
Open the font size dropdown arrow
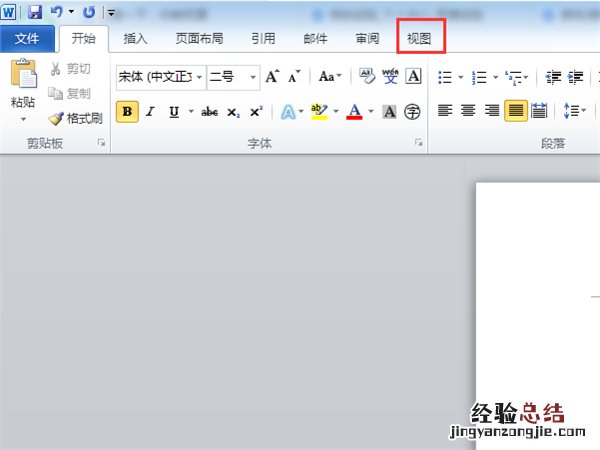(x=253, y=77)
